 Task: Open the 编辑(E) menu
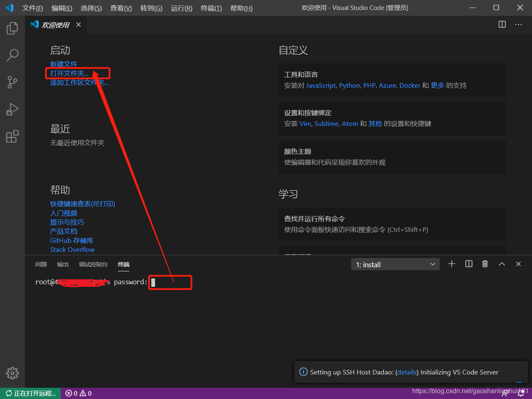coord(62,8)
